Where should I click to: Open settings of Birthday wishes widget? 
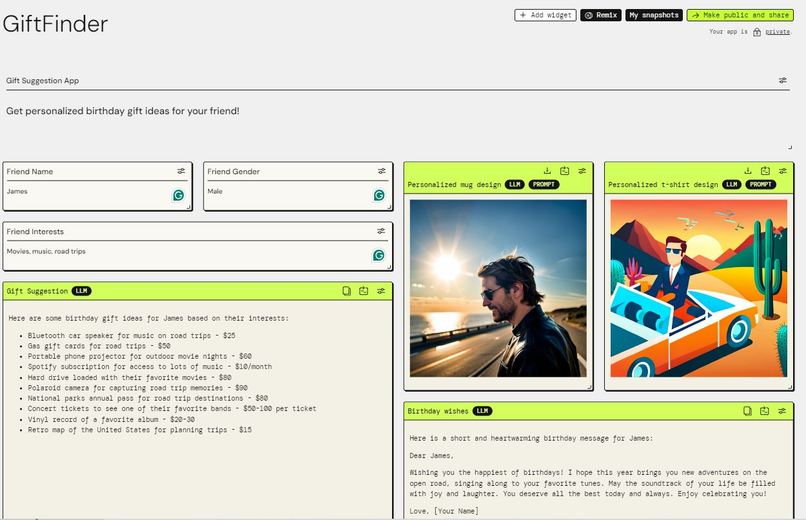point(782,411)
